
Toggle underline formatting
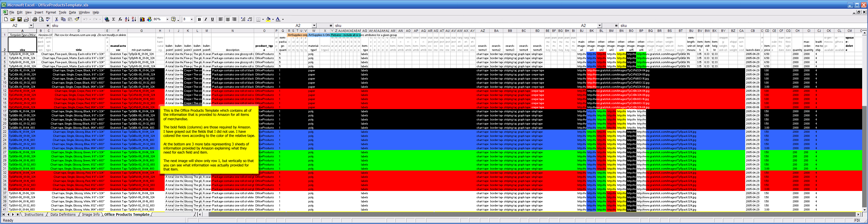[212, 20]
